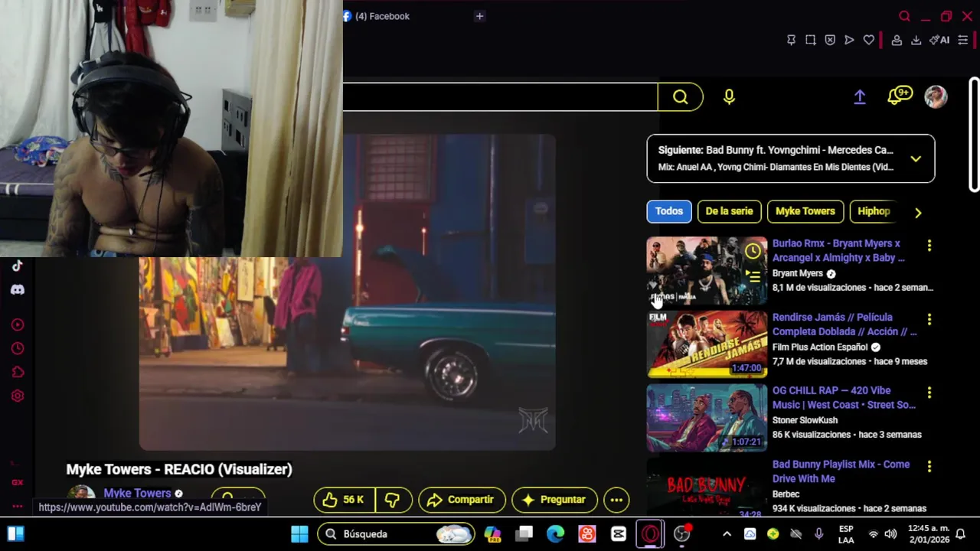The width and height of the screenshot is (980, 551).
Task: Open YouTube notifications bell
Action: 899,96
